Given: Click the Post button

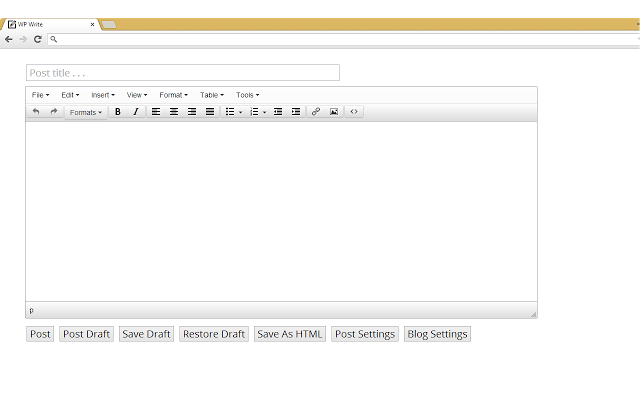Looking at the screenshot, I should [40, 334].
